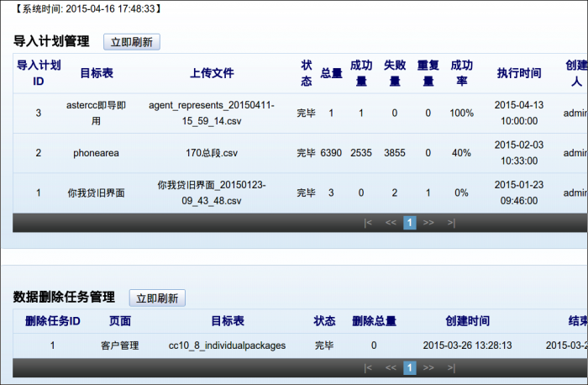Click first-page icon in import plan pager
This screenshot has height=385, width=588.
click(367, 223)
